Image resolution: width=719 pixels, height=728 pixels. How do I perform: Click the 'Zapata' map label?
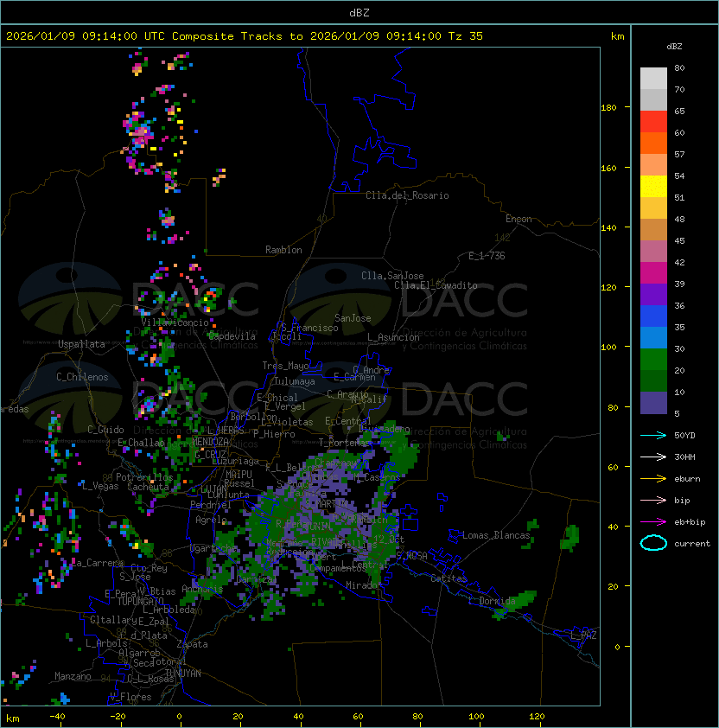point(192,644)
